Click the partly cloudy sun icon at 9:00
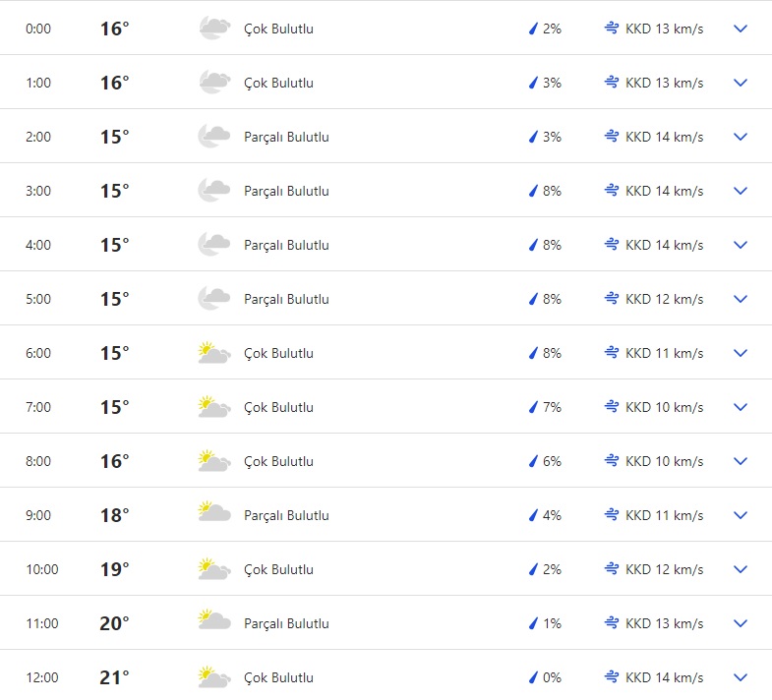Screen dimensions: 772x700 213,515
